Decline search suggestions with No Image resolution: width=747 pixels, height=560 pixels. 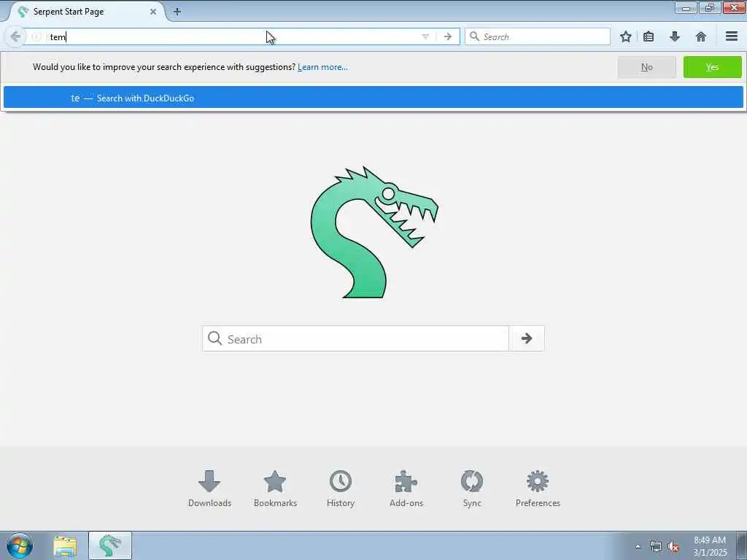(646, 67)
